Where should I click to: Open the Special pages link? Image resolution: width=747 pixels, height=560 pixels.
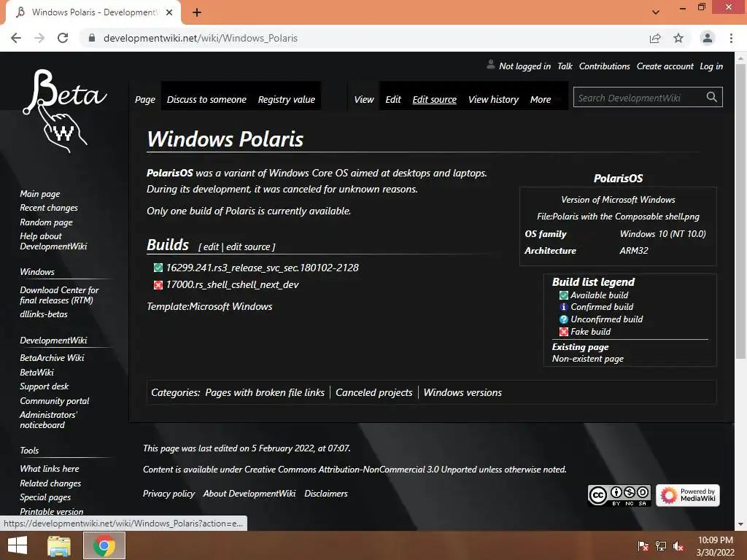pyautogui.click(x=45, y=497)
